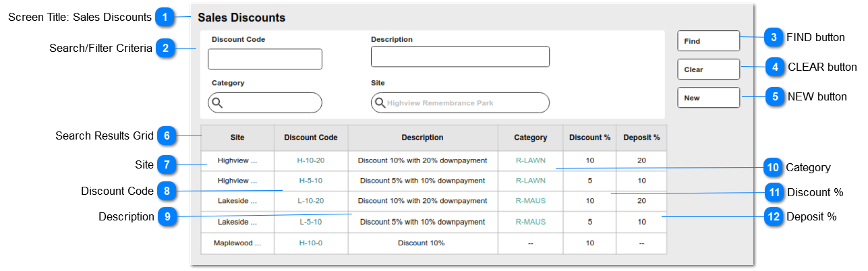868x271 pixels.
Task: Click the Sales Discounts screen title
Action: 241,18
